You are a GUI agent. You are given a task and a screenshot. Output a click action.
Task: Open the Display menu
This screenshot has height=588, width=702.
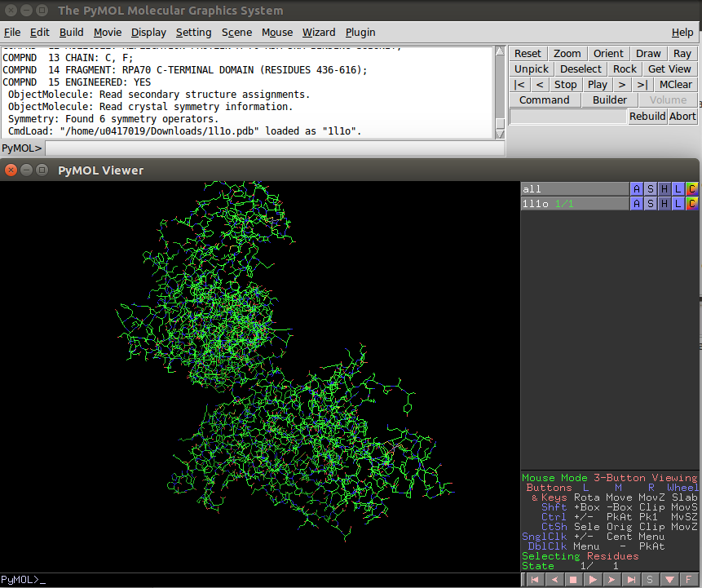148,33
